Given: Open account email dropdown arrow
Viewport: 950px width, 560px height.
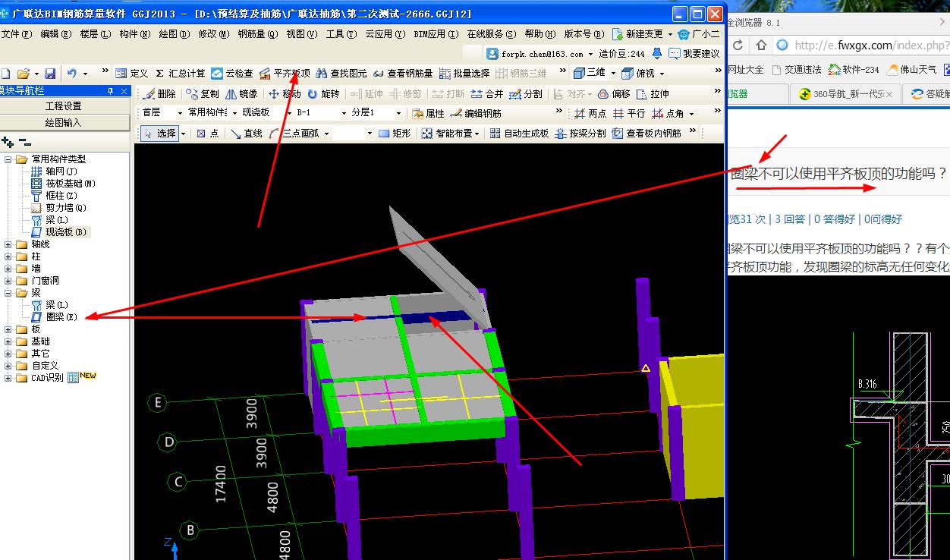Looking at the screenshot, I should click(x=590, y=54).
